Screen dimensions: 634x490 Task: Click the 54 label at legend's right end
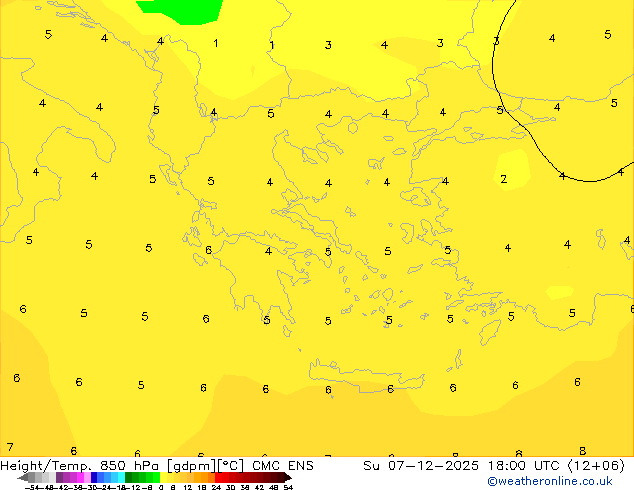pyautogui.click(x=288, y=487)
